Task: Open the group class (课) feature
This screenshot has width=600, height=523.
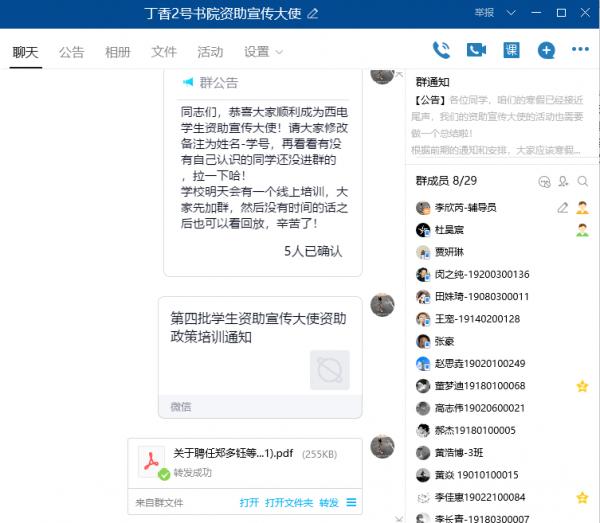Action: click(x=511, y=49)
